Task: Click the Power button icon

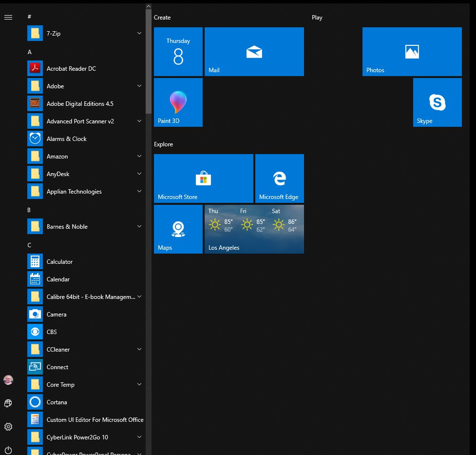Action: [8, 450]
